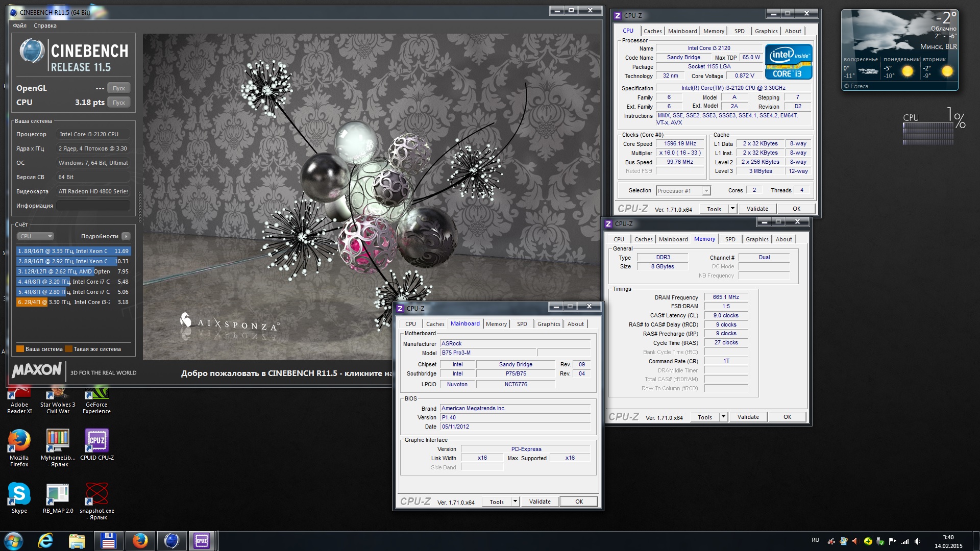Screen dimensions: 980x551
Task: Switch to CPU-Z in the taskbar
Action: point(202,541)
